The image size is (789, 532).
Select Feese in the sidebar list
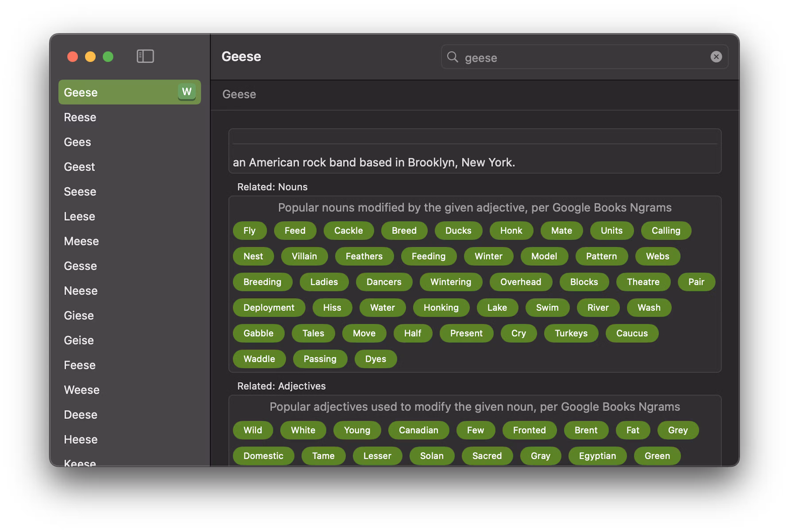130,365
